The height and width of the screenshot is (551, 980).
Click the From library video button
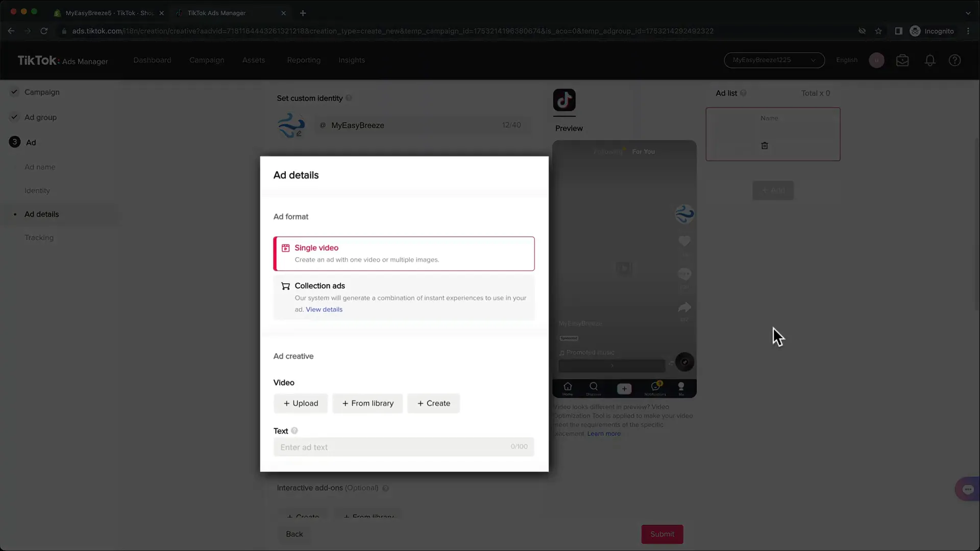(367, 403)
